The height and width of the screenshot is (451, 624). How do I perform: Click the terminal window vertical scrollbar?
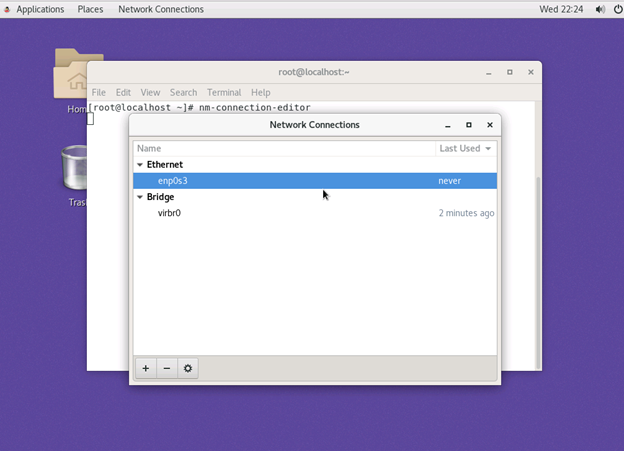tap(538, 273)
